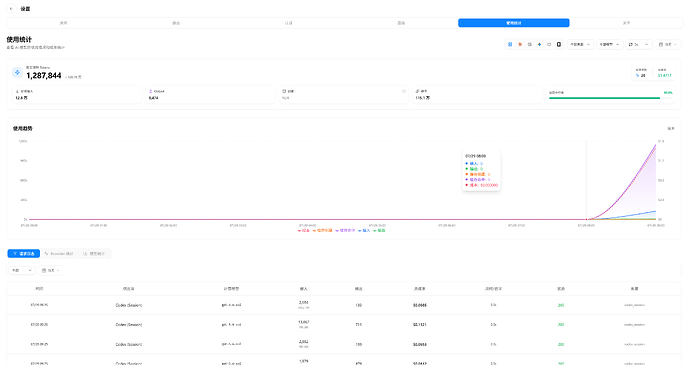
Task: Switch to the Provider 统计 tab
Action: [59, 254]
